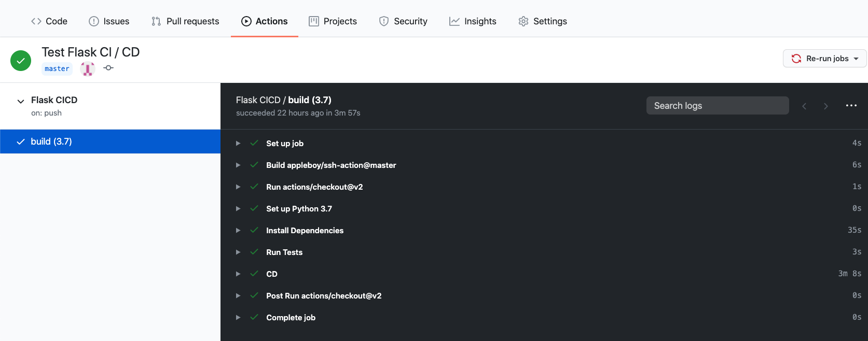Click the green check on Complete job
This screenshot has width=868, height=341.
tap(254, 317)
